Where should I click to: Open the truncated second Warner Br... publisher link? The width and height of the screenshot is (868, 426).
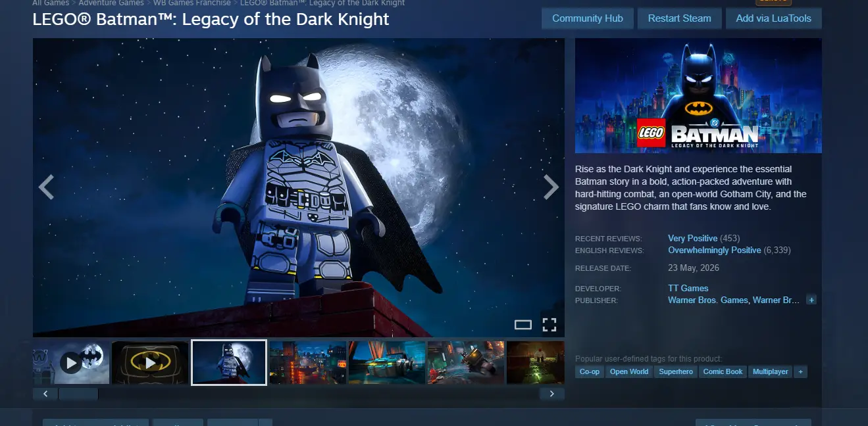[x=777, y=300]
